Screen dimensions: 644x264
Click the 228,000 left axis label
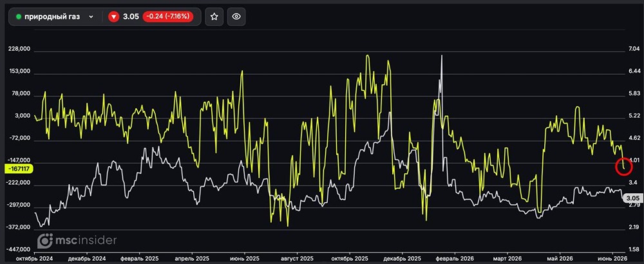click(x=20, y=49)
